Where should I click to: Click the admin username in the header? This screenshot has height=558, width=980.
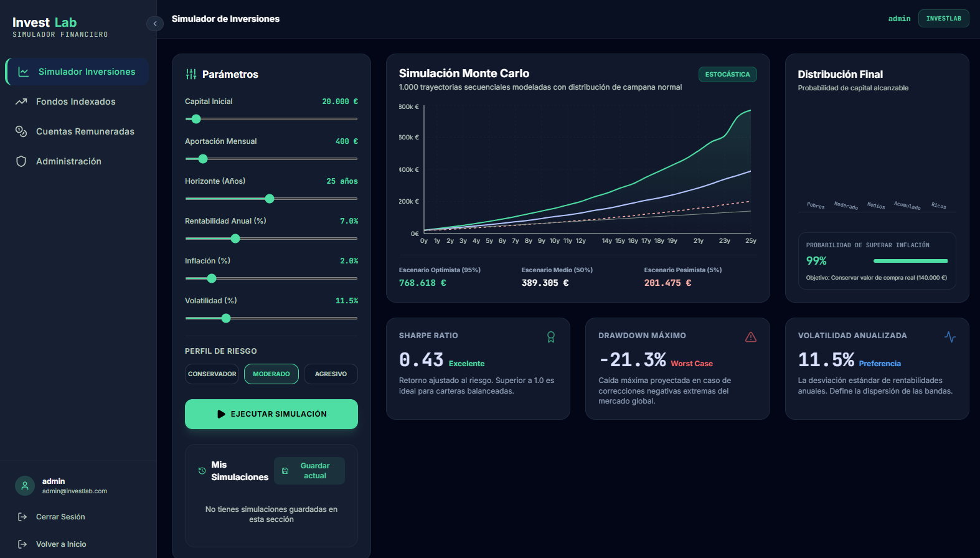click(899, 19)
